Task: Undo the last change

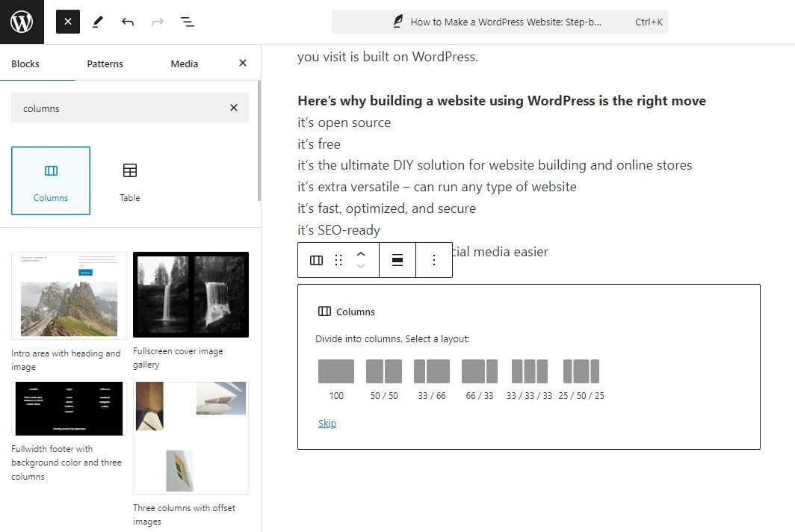Action: [128, 22]
